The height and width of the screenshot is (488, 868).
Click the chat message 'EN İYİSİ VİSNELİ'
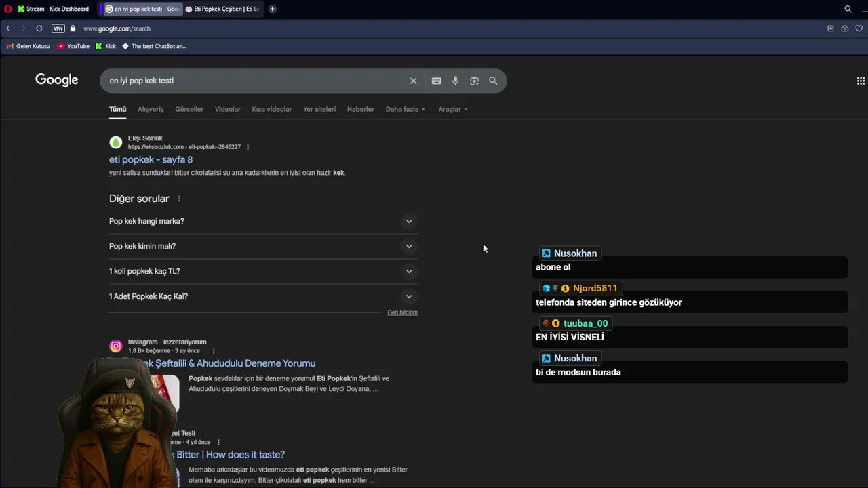point(570,337)
